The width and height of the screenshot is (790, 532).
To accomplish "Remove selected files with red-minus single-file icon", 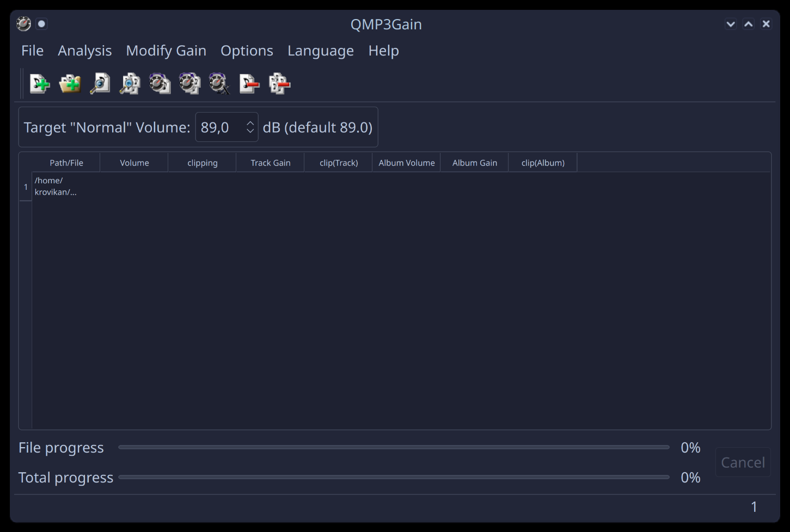I will click(249, 84).
